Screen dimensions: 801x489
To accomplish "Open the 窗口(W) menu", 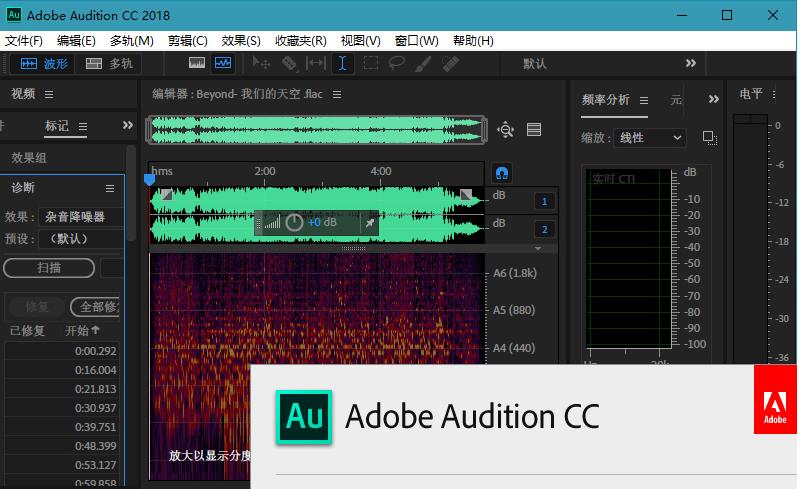I will tap(416, 41).
